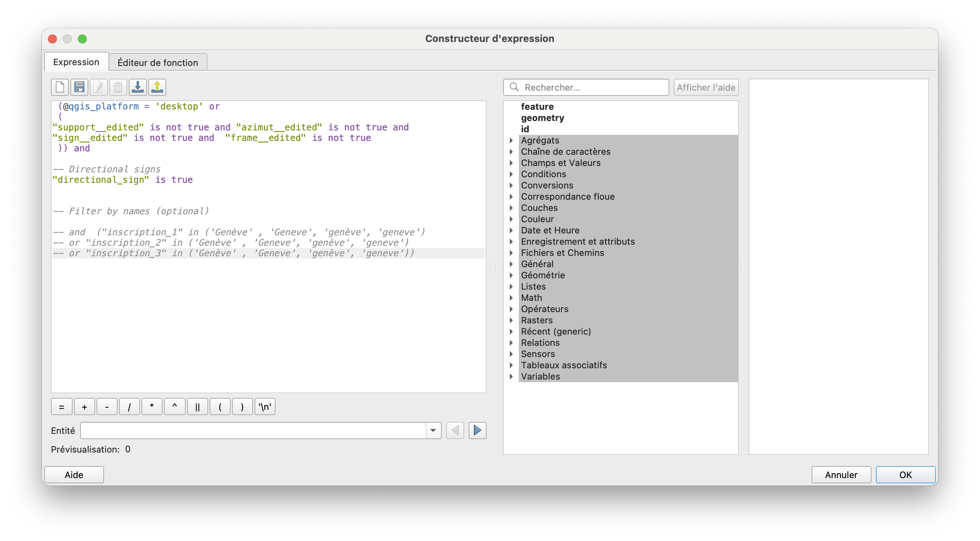This screenshot has width=980, height=541.
Task: Open the Entité feature dropdown
Action: pyautogui.click(x=433, y=430)
